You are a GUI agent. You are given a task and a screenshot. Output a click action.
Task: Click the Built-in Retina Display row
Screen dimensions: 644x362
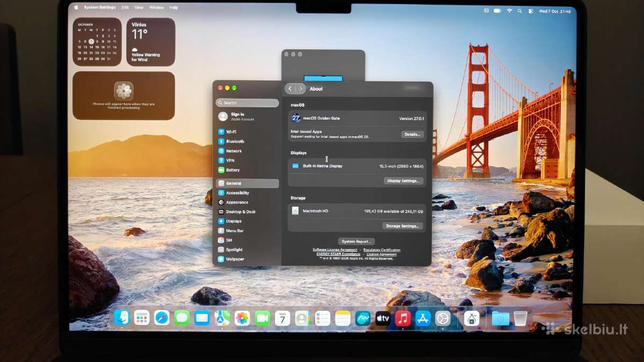[357, 166]
